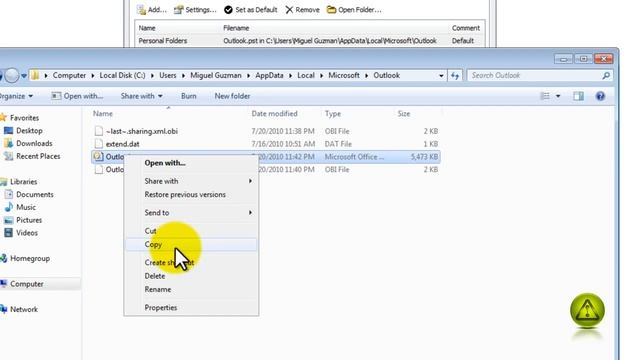Choose Delete in the context menu
The image size is (640, 360).
coord(191,276)
